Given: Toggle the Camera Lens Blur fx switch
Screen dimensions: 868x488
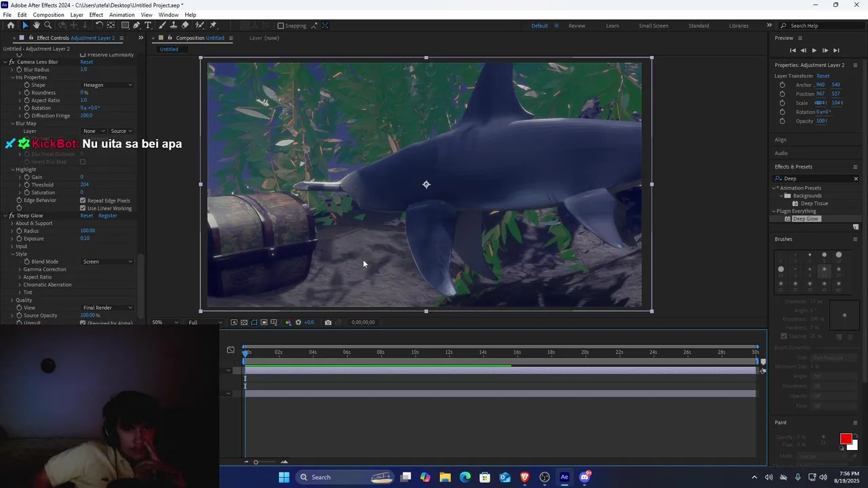Looking at the screenshot, I should pyautogui.click(x=12, y=62).
